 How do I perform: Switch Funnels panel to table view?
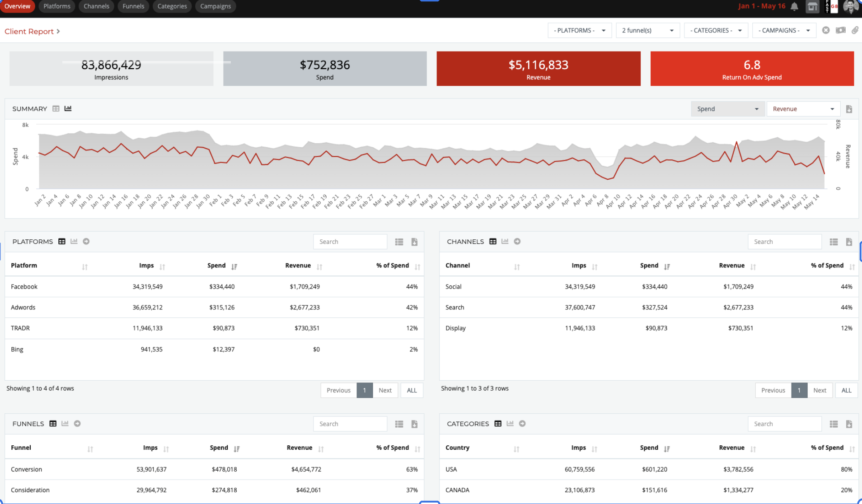[x=53, y=423]
